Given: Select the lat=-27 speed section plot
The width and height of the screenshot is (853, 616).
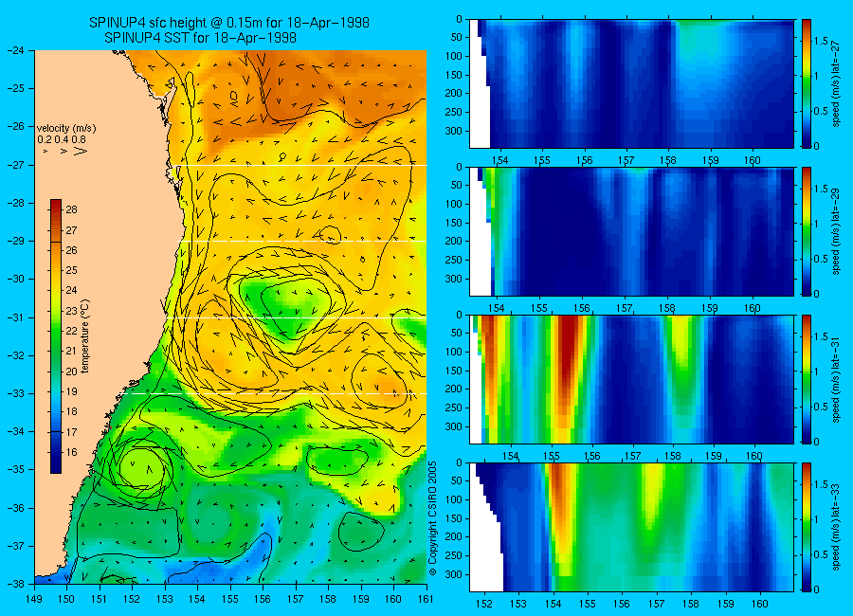Looking at the screenshot, I should (x=631, y=83).
